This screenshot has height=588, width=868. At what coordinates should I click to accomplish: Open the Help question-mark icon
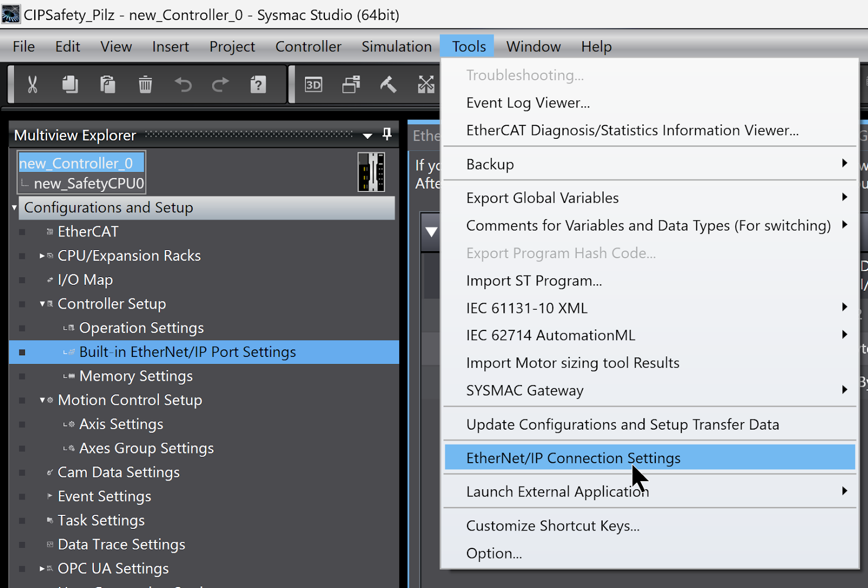coord(258,85)
